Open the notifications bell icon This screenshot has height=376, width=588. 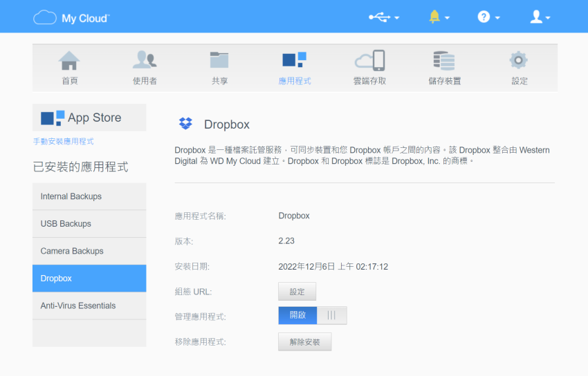tap(434, 17)
